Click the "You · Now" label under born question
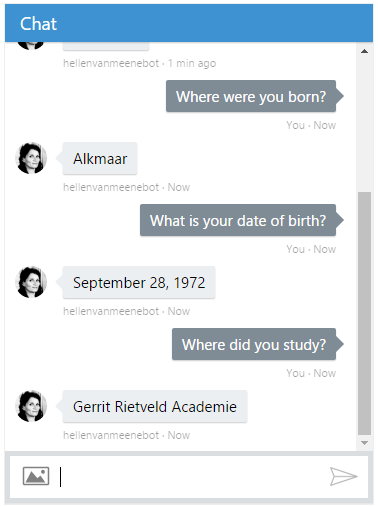 click(311, 125)
